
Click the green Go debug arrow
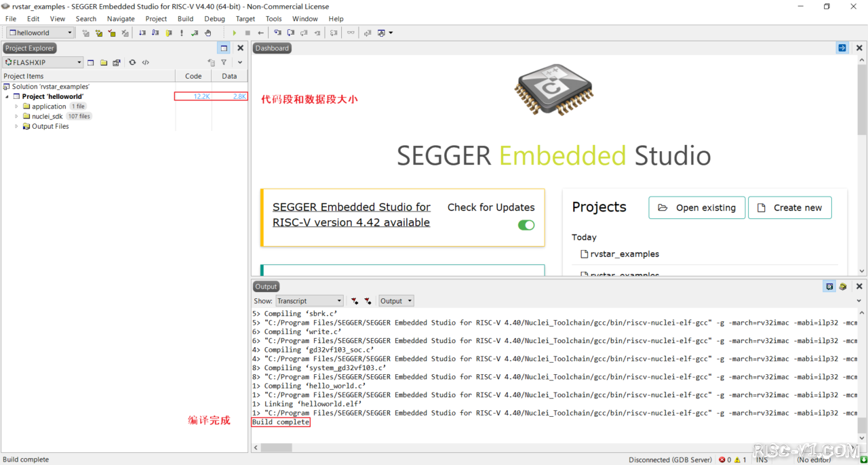235,33
